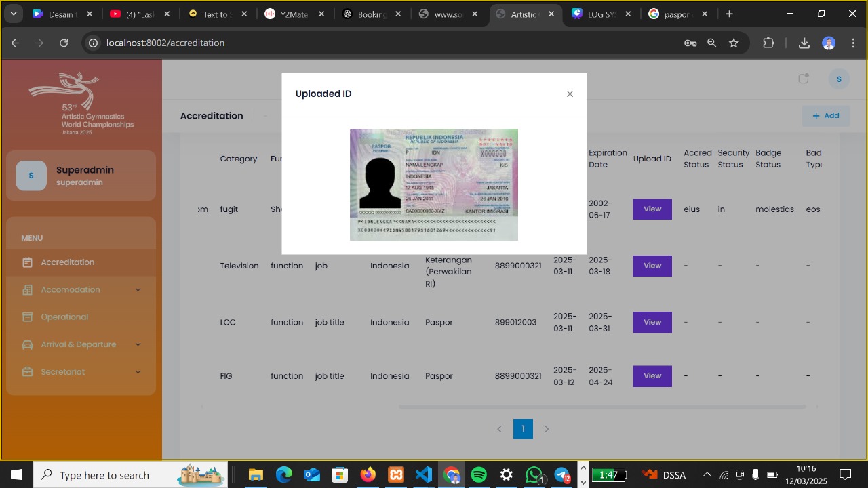This screenshot has height=488, width=868.
Task: Open Accreditation menu in sidebar
Action: pos(67,262)
